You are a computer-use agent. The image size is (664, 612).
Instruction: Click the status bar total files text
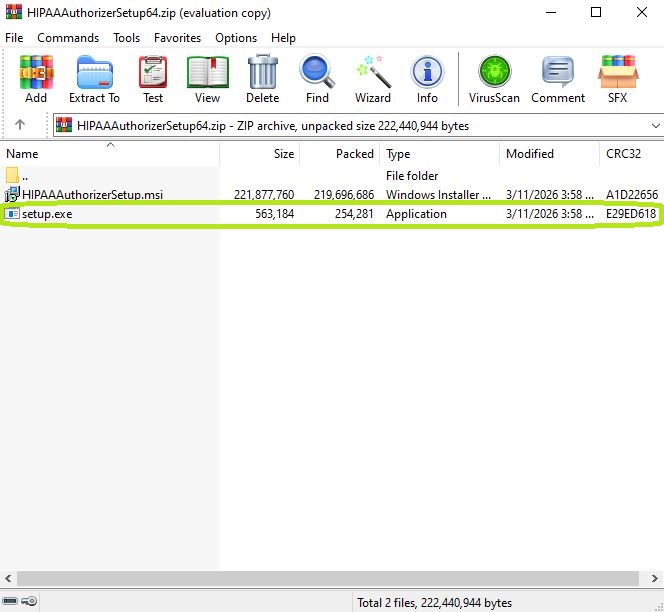point(434,603)
